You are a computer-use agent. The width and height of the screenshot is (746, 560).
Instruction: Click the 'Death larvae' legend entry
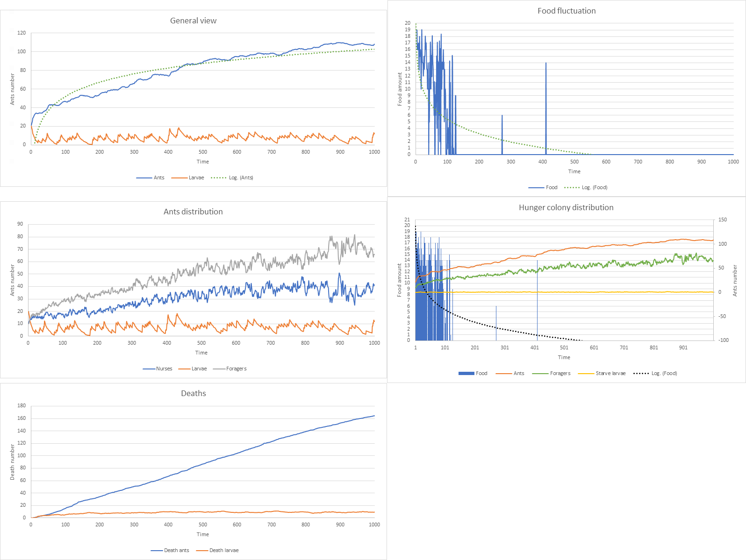point(217,550)
